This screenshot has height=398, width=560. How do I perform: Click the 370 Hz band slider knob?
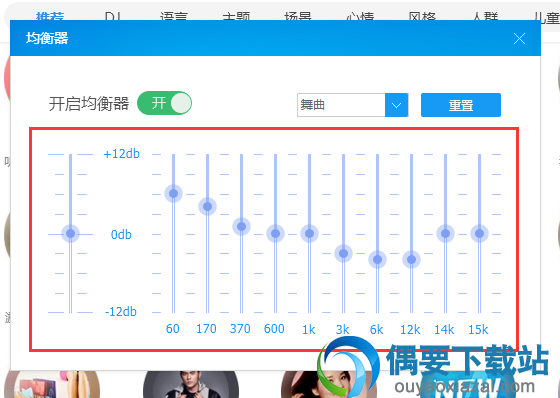click(x=241, y=227)
